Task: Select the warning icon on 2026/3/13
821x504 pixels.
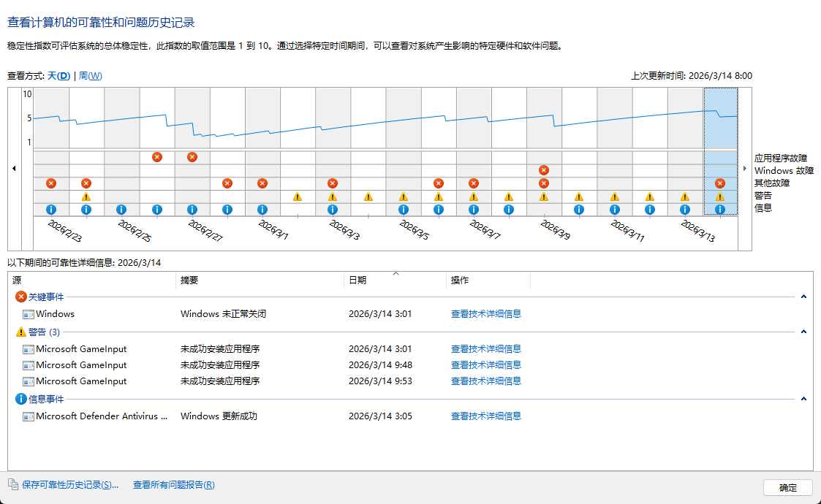Action: point(685,196)
